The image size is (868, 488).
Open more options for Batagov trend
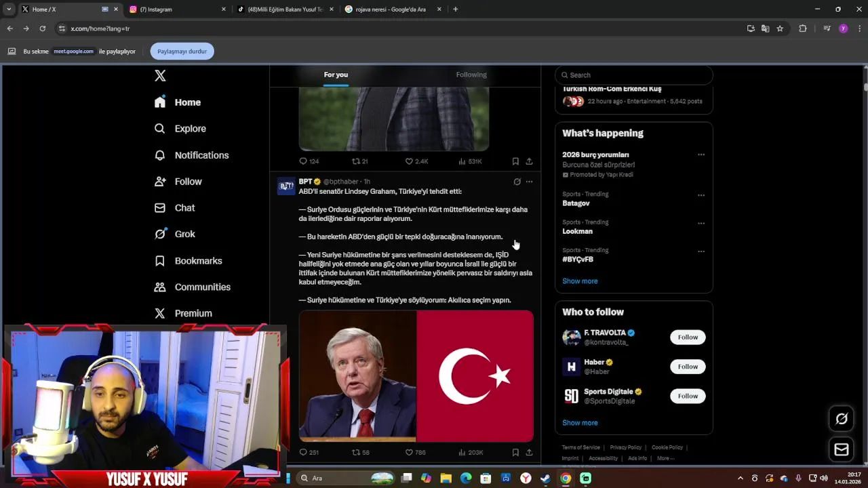pos(701,195)
